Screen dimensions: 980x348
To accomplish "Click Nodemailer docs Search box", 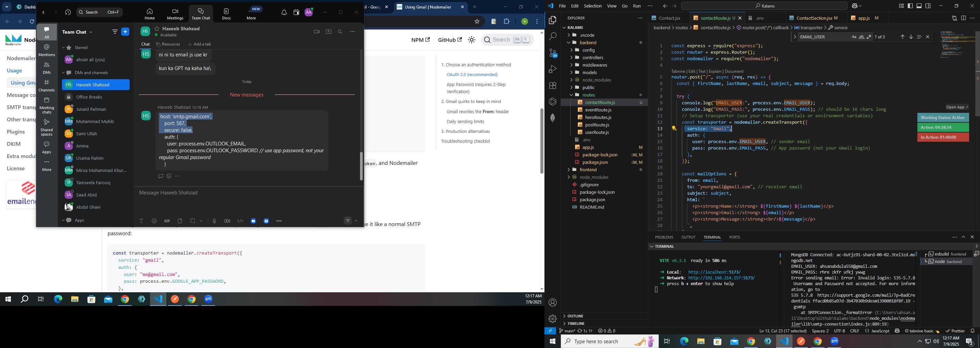I will click(x=507, y=40).
